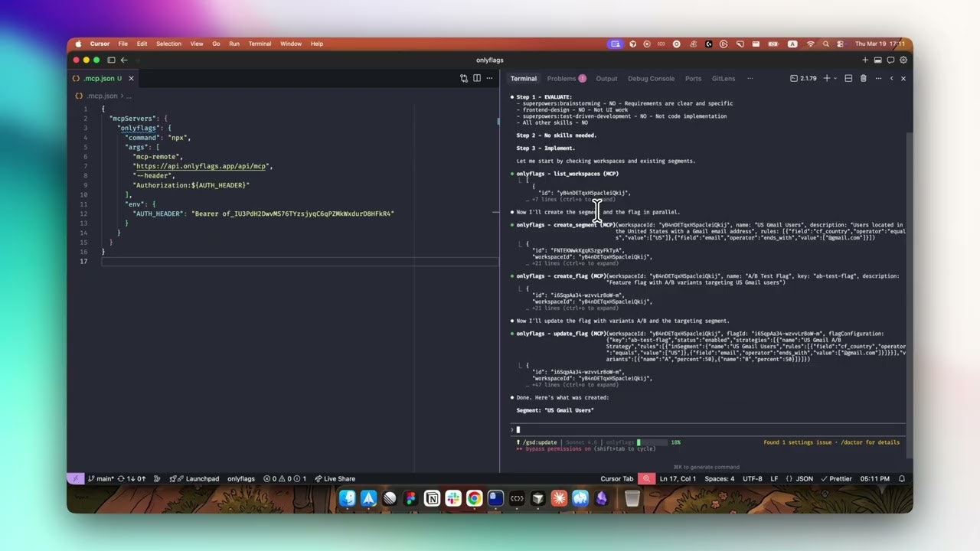Viewport: 980px width, 551px height.
Task: Switch to the Debug Console tab
Action: 652,78
